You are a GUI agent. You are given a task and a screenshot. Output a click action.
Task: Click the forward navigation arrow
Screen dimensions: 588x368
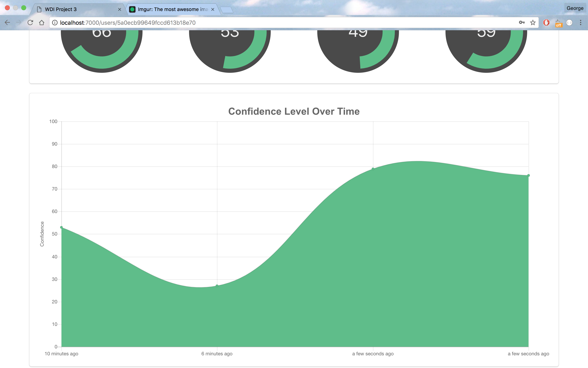pyautogui.click(x=19, y=23)
